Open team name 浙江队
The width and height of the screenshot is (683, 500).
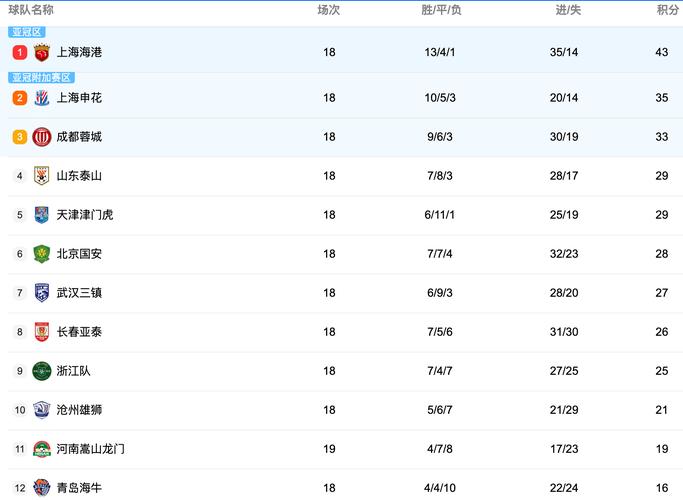tap(74, 371)
